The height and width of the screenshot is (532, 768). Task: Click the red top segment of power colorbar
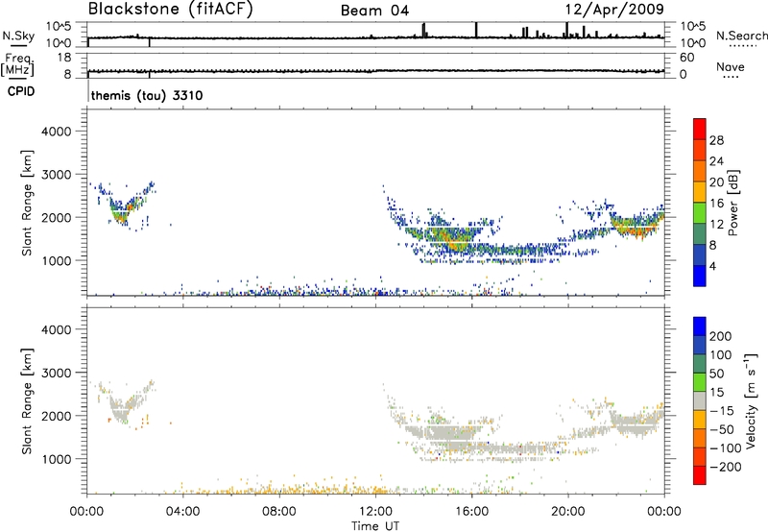click(700, 129)
